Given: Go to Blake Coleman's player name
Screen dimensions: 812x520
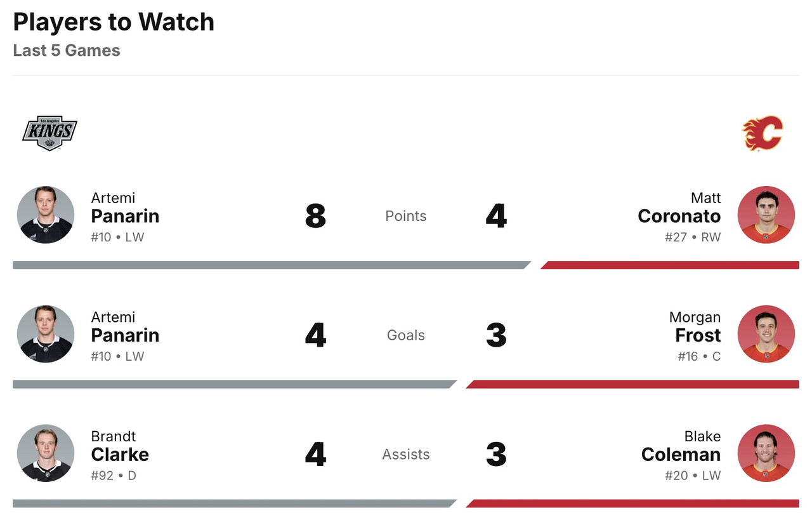Looking at the screenshot, I should coord(681,454).
